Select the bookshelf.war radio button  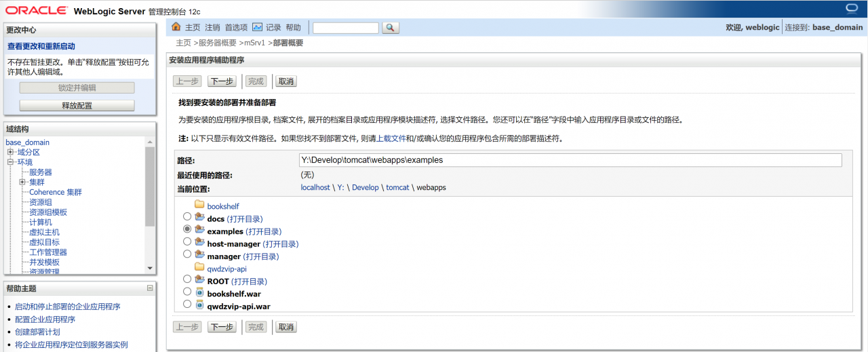click(x=187, y=293)
